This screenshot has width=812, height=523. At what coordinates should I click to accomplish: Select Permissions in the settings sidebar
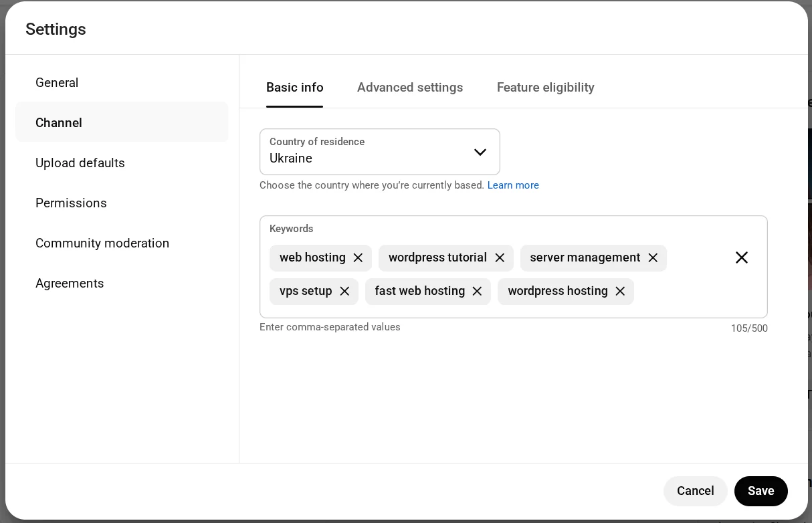(x=71, y=203)
